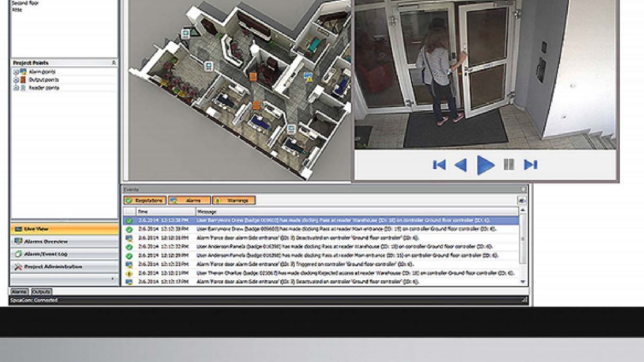Click the Live View monitor icon
This screenshot has width=644, height=362.
coord(18,229)
